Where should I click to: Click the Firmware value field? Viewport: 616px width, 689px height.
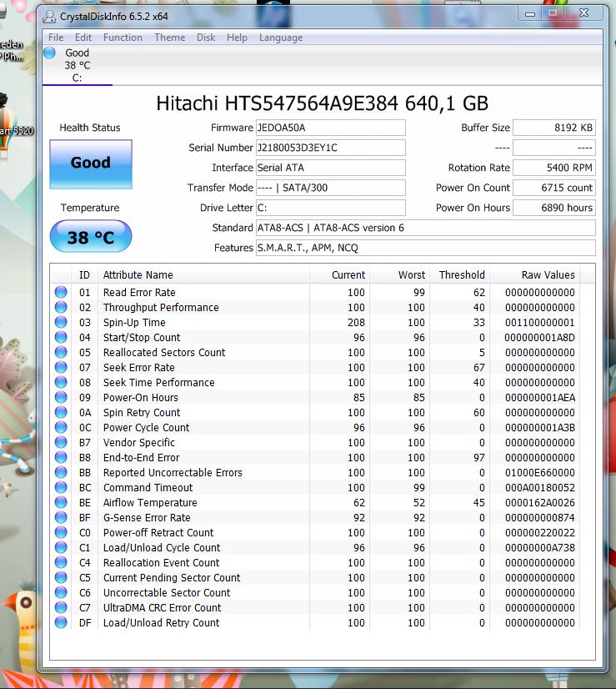330,128
